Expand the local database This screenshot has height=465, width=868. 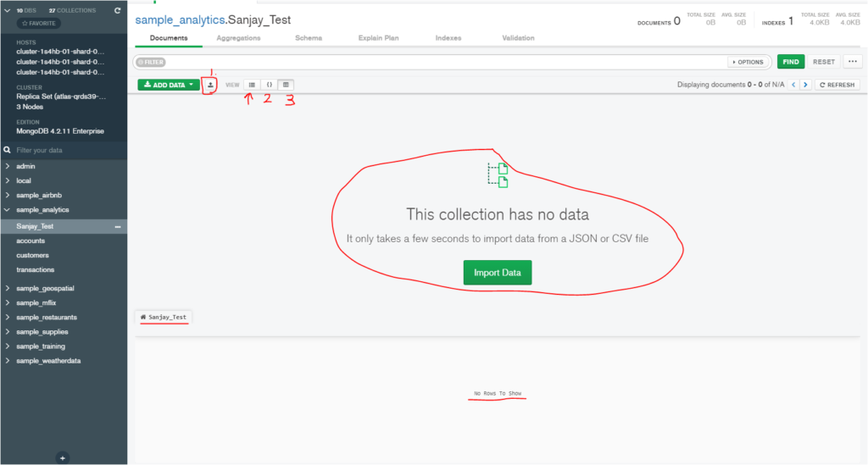7,180
